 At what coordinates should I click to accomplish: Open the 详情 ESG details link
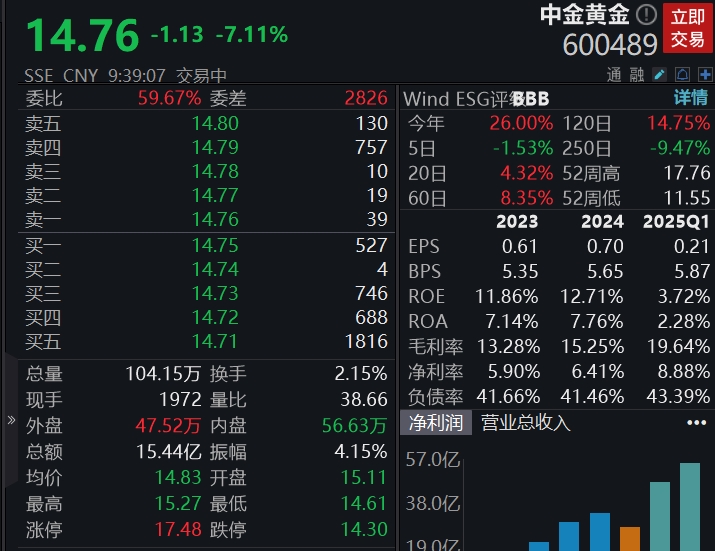coord(690,98)
